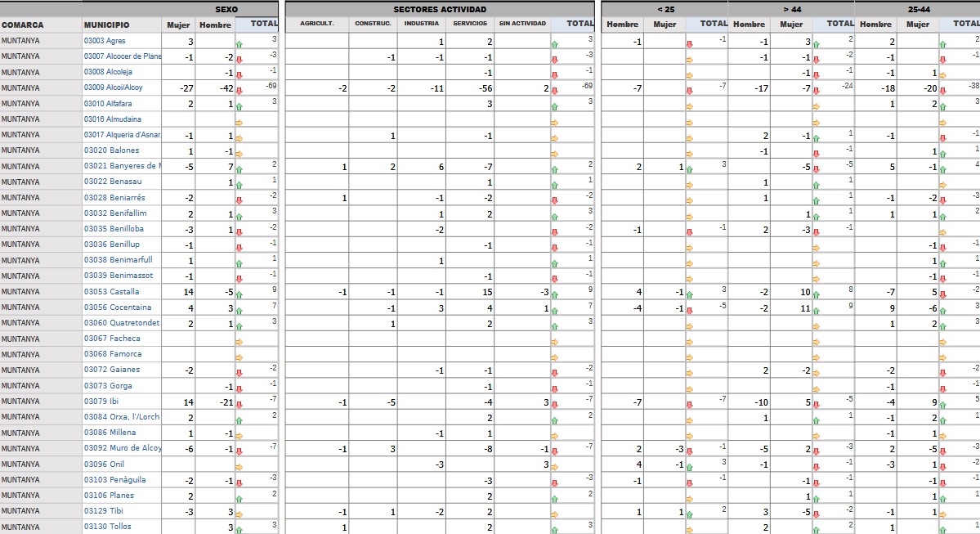Open municipality link 03053 Castalla
Viewport: 980px width, 534px height.
(112, 292)
